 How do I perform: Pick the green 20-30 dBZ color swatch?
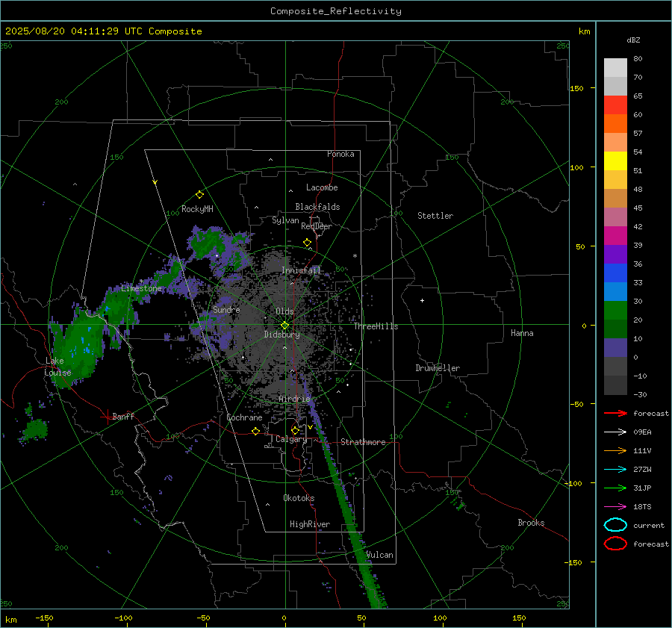click(x=615, y=311)
